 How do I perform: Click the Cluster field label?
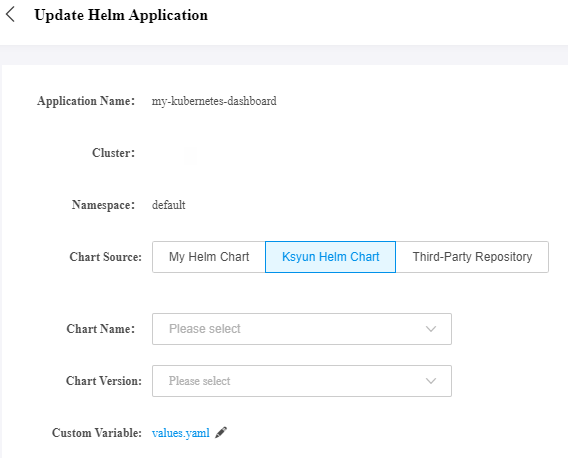(113, 153)
